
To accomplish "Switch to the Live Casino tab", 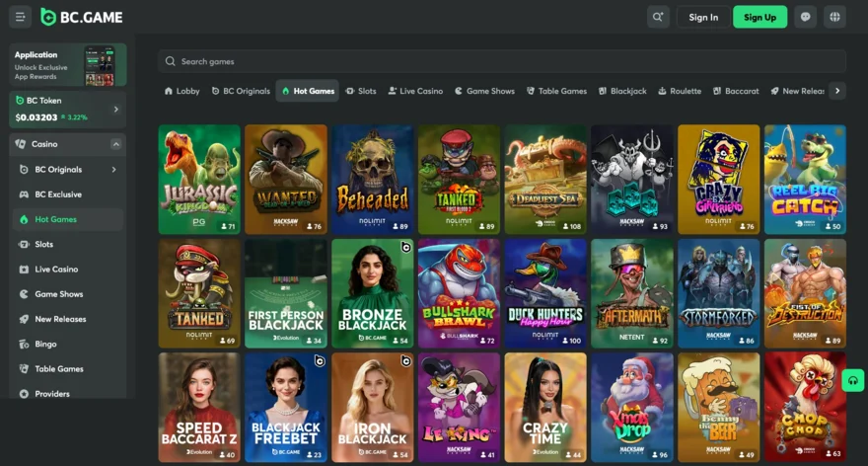I will point(415,91).
